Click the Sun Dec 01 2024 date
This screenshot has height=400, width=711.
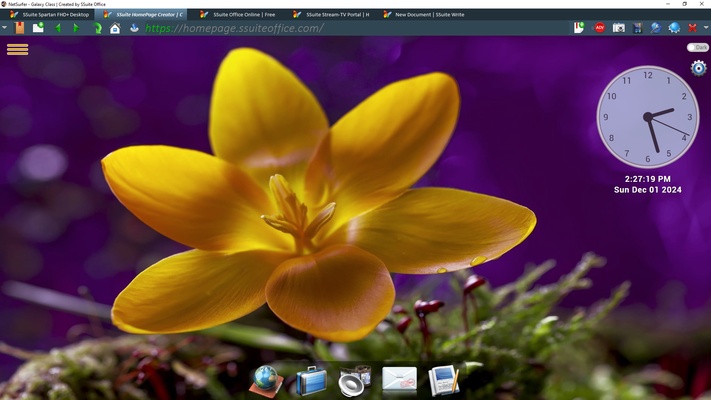coord(648,190)
